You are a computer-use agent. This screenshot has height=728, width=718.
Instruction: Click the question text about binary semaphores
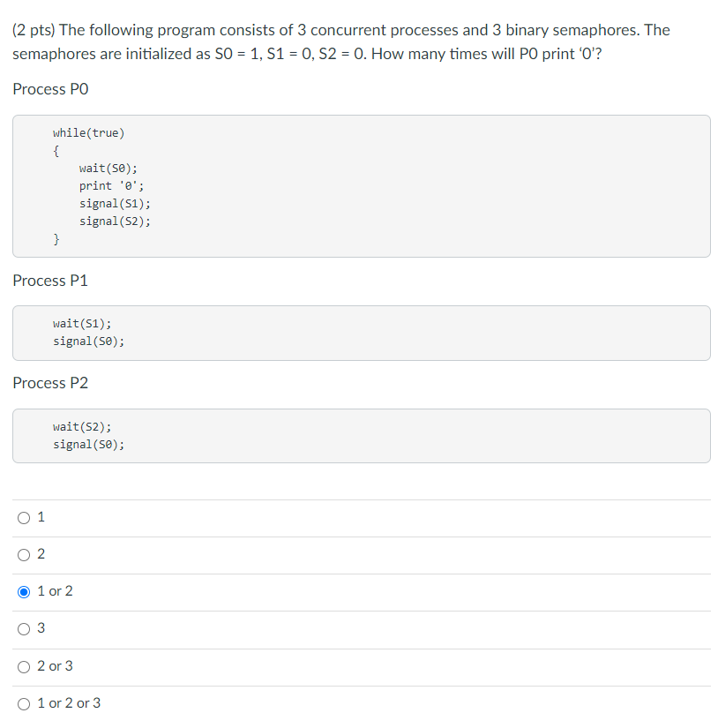pos(341,41)
